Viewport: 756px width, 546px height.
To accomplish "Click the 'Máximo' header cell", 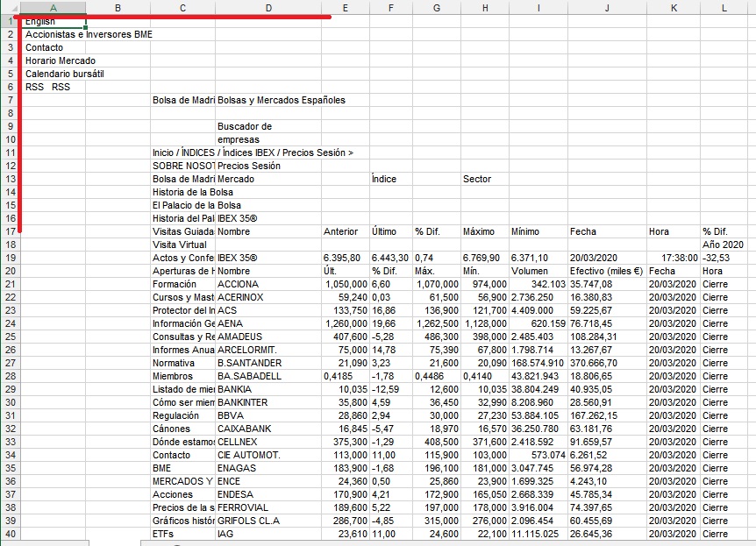I will [x=484, y=231].
